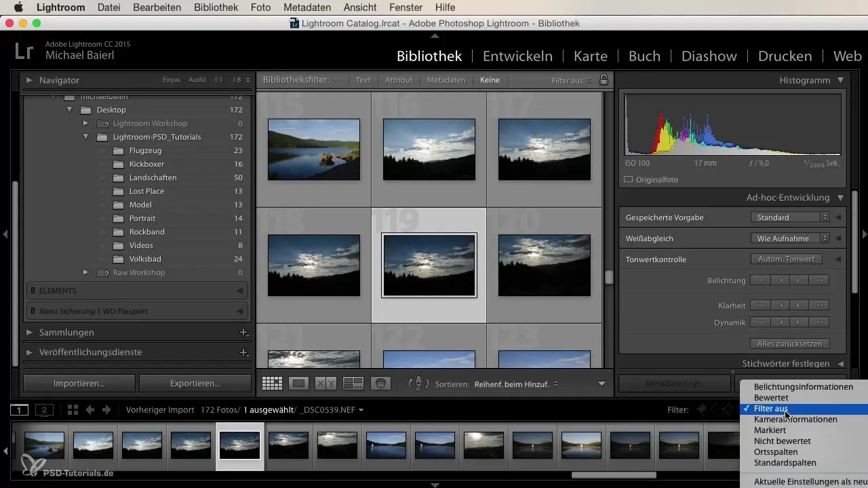Image resolution: width=868 pixels, height=488 pixels.
Task: Increase Dynamik by large step double-arrow
Action: click(x=819, y=322)
